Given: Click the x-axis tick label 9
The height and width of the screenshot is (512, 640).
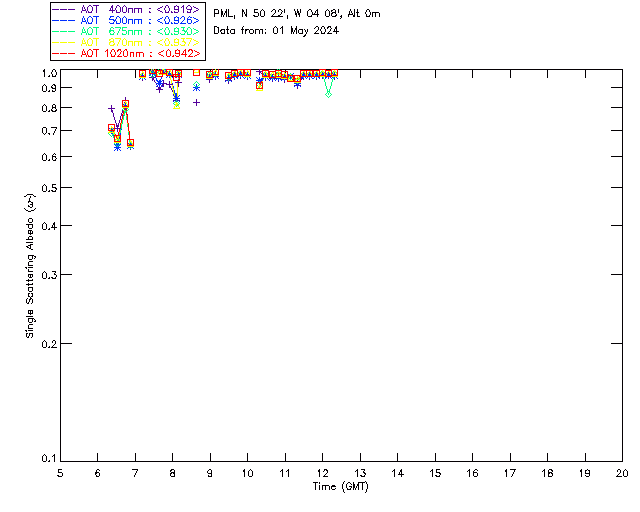Looking at the screenshot, I should click(210, 473).
